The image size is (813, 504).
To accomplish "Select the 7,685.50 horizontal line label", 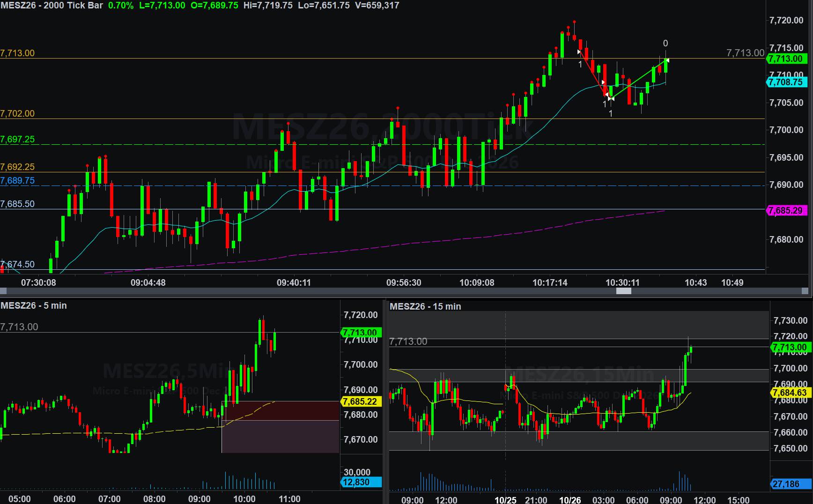I will coord(17,204).
